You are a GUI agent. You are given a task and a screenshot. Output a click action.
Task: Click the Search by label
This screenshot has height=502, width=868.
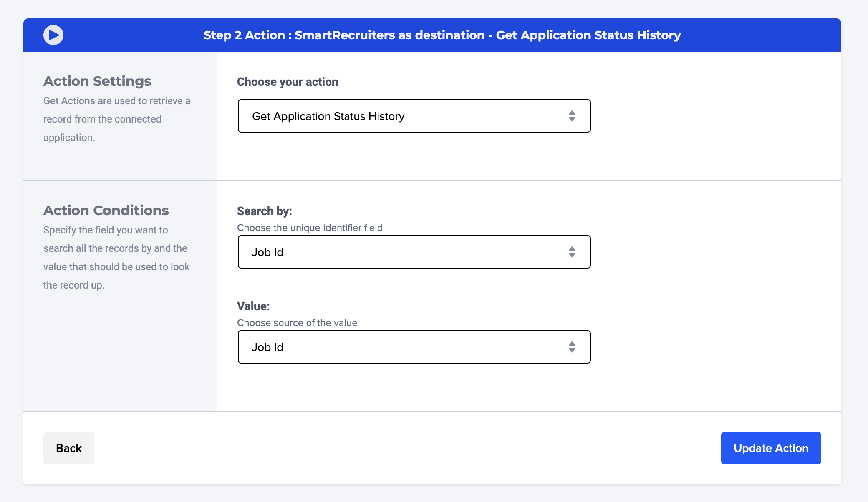pyautogui.click(x=264, y=211)
